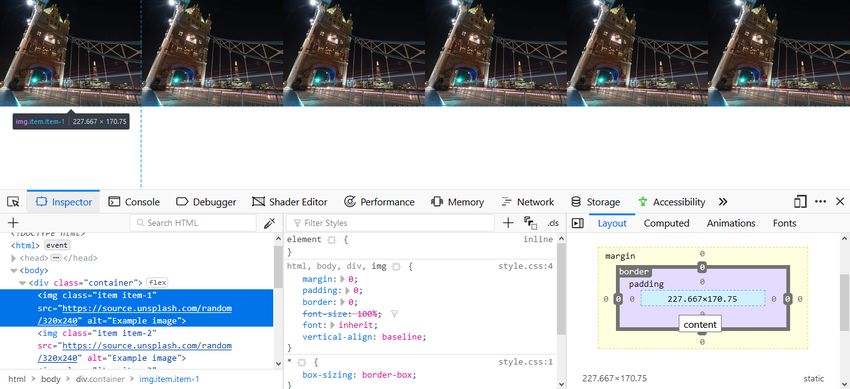Activate the pick element from page tool
Viewport: 850px width, 389px height.
(13, 202)
